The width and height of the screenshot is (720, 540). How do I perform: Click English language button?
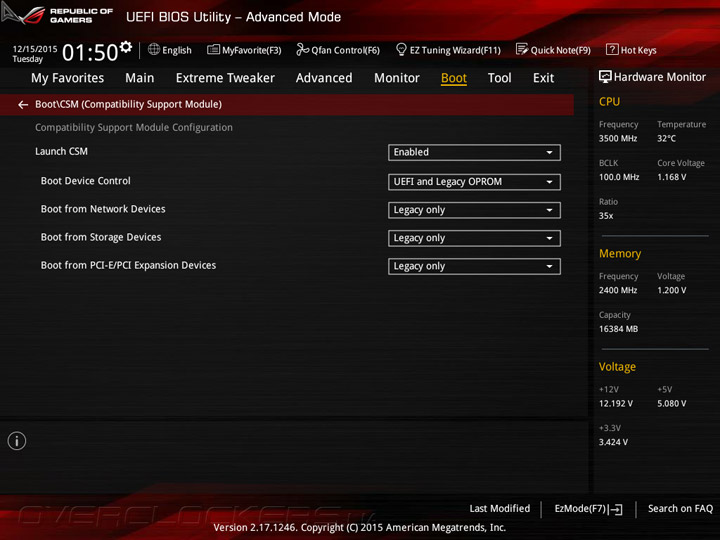tap(176, 51)
